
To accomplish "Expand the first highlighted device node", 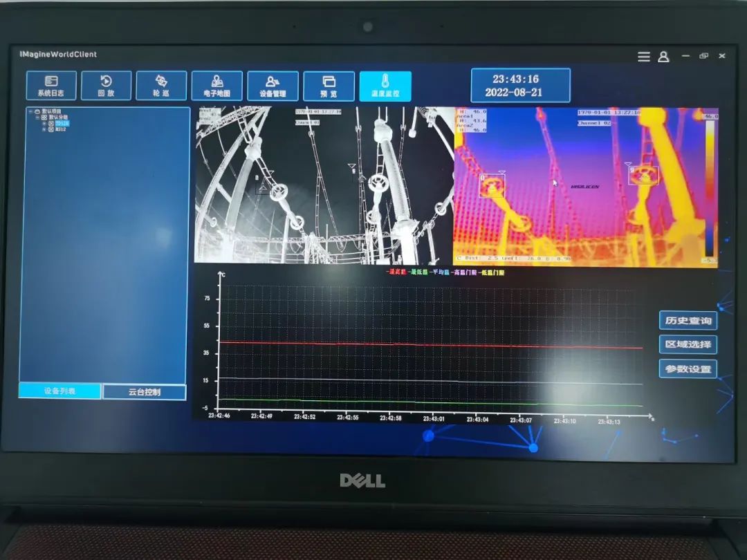I will [x=44, y=124].
